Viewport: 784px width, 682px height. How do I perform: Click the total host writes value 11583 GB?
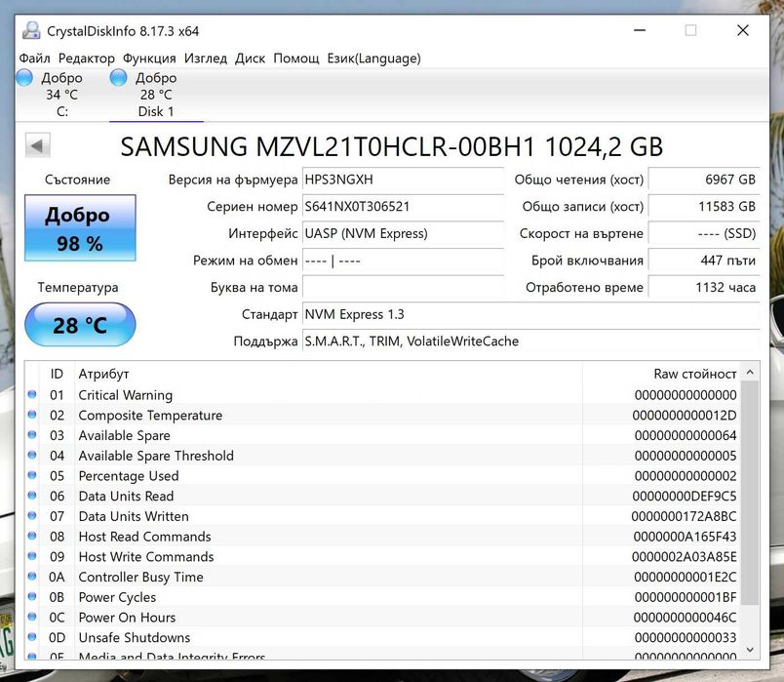(704, 207)
